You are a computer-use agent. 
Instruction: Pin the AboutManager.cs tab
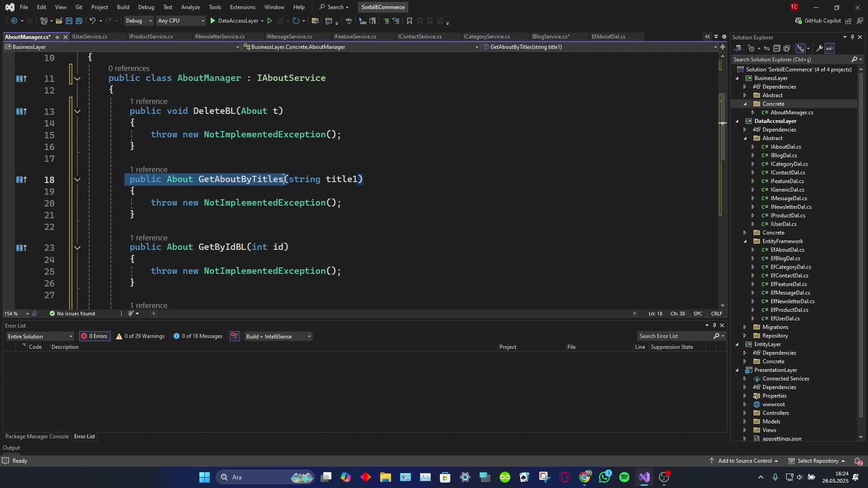pos(57,37)
